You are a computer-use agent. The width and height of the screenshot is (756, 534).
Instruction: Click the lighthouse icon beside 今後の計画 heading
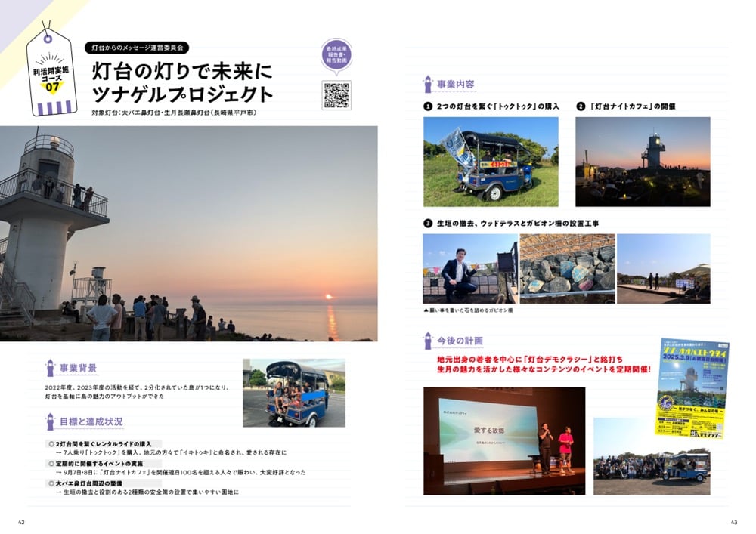tap(428, 341)
